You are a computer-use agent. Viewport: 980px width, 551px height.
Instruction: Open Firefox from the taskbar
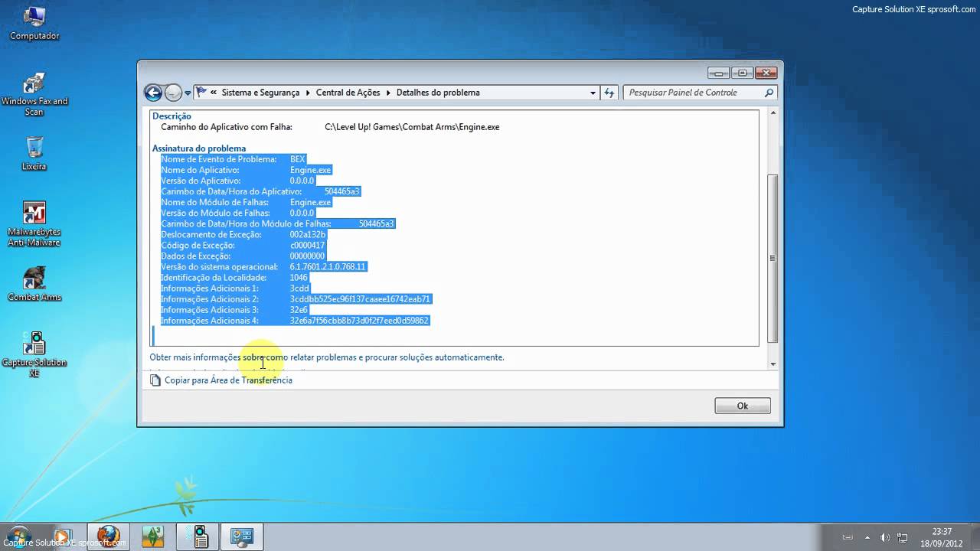tap(109, 536)
